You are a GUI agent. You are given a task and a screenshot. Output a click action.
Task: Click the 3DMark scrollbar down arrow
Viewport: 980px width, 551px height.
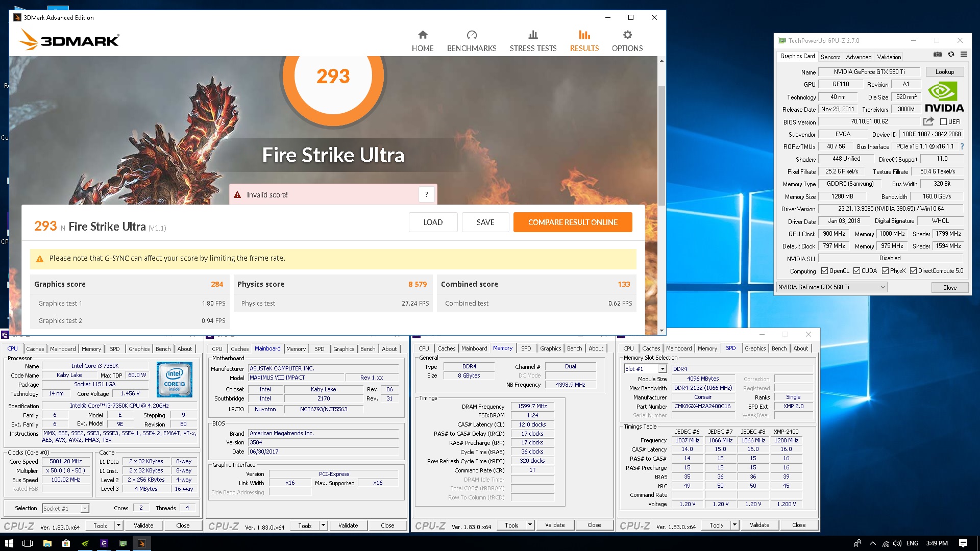tap(661, 331)
